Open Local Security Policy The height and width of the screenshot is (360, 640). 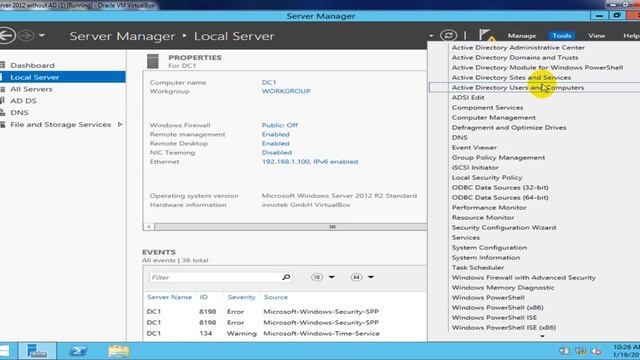pyautogui.click(x=487, y=178)
